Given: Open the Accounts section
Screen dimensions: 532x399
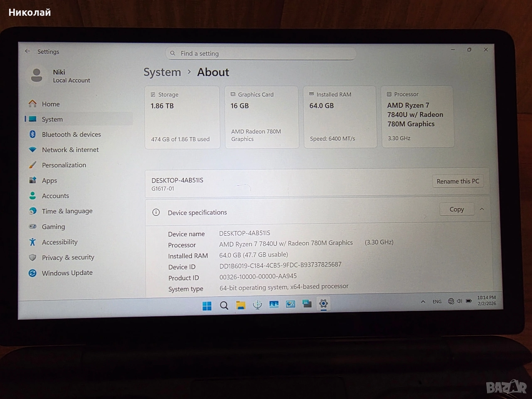Looking at the screenshot, I should click(55, 196).
